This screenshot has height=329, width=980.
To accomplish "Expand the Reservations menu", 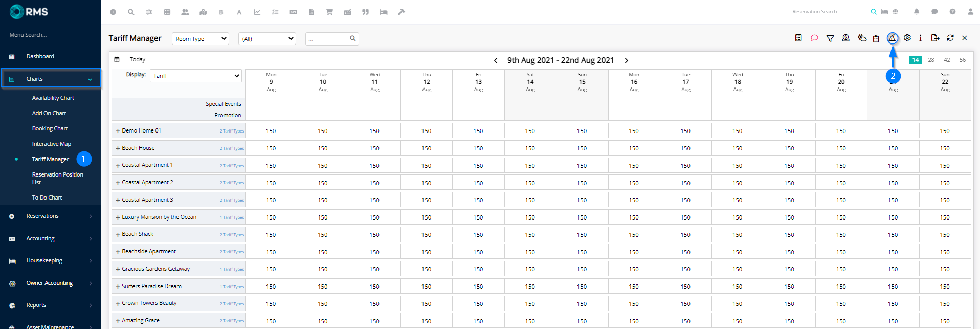I will (50, 216).
